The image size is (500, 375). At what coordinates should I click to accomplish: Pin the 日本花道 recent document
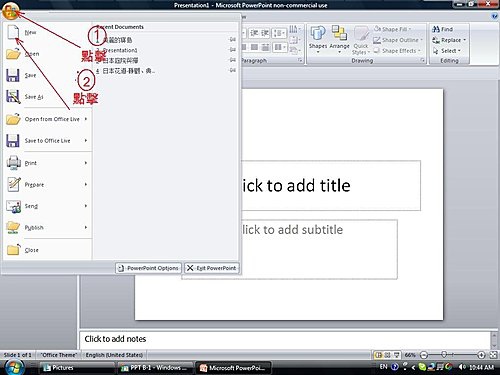[233, 70]
